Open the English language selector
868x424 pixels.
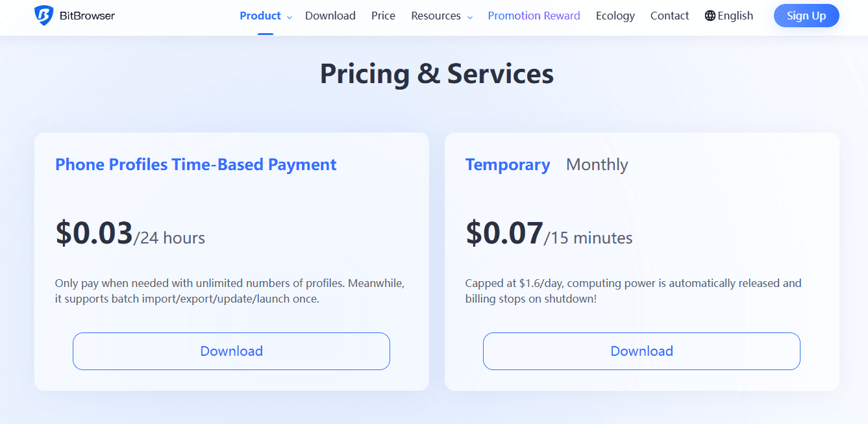736,16
